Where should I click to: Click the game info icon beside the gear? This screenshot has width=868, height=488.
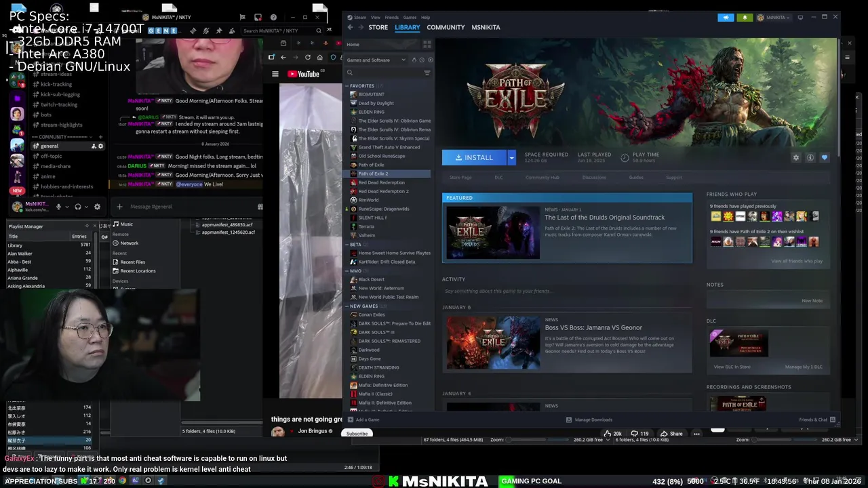810,157
